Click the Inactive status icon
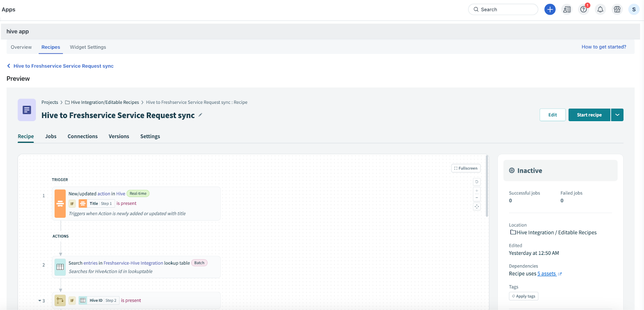 click(x=512, y=171)
